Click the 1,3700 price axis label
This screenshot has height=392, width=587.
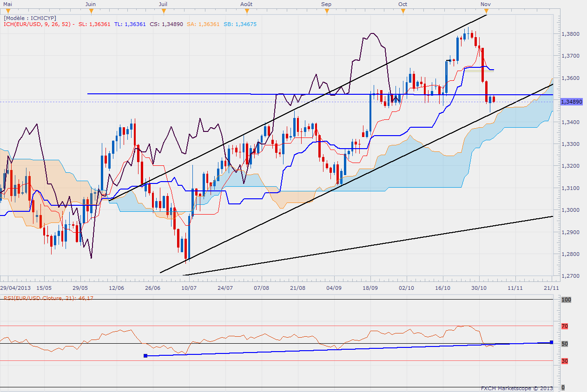click(570, 56)
